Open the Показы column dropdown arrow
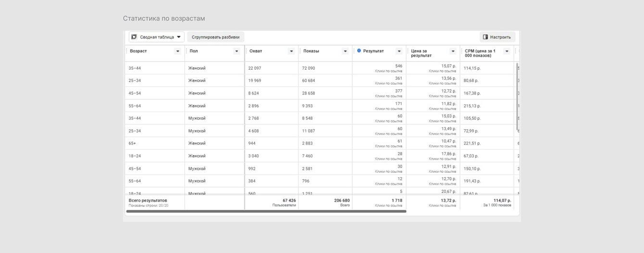The image size is (644, 253). click(345, 51)
